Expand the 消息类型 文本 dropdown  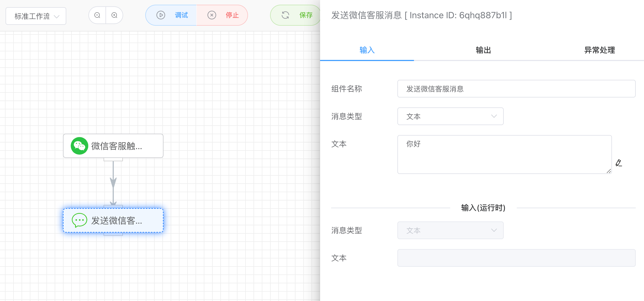[x=450, y=116]
